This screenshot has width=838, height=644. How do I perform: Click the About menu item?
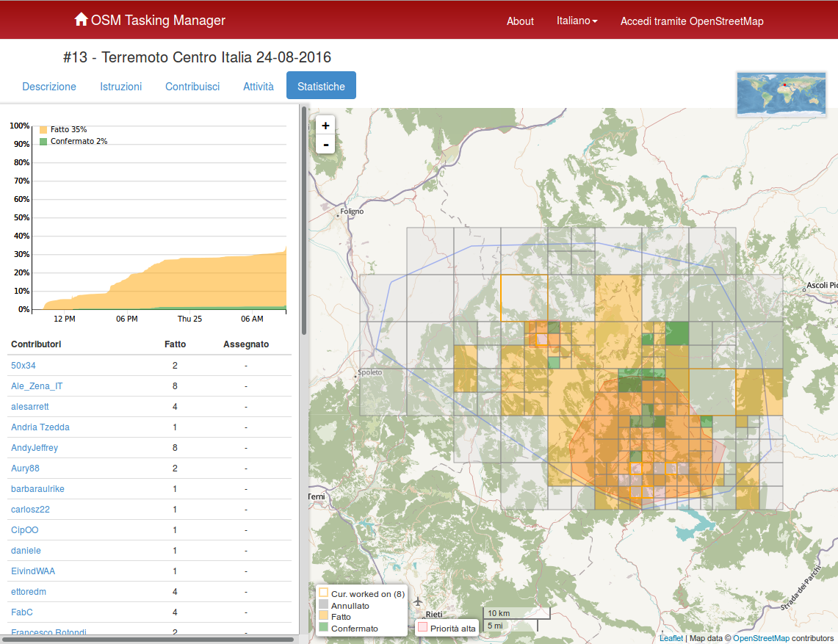[520, 21]
